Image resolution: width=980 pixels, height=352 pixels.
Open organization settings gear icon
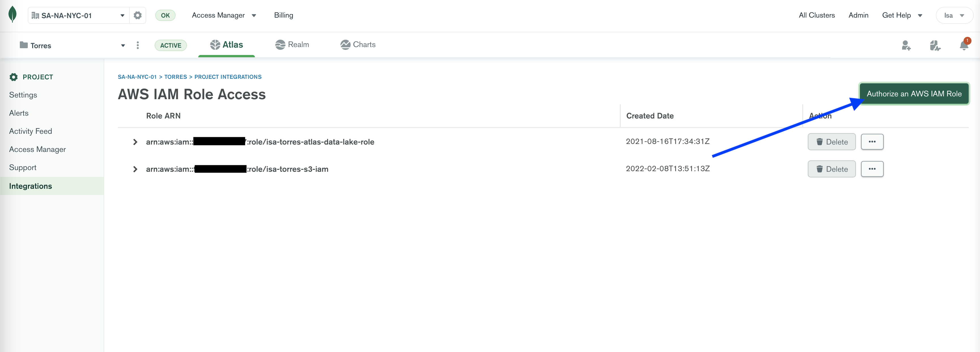click(x=137, y=15)
